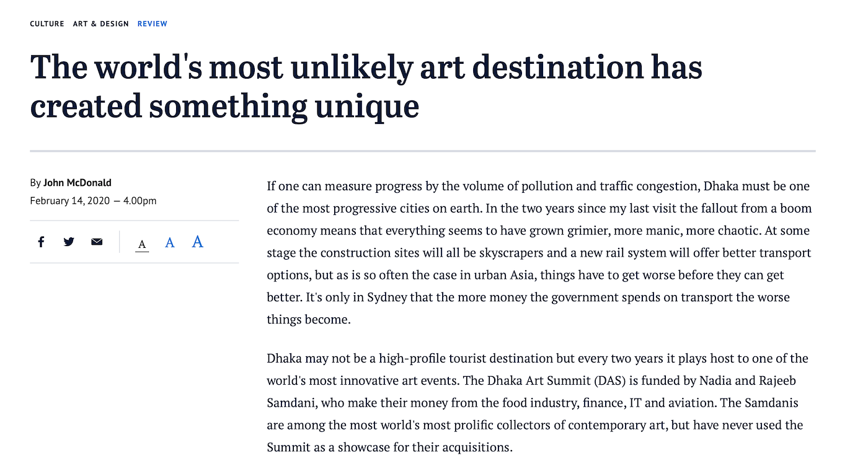Click the blue Review tag

(x=153, y=24)
